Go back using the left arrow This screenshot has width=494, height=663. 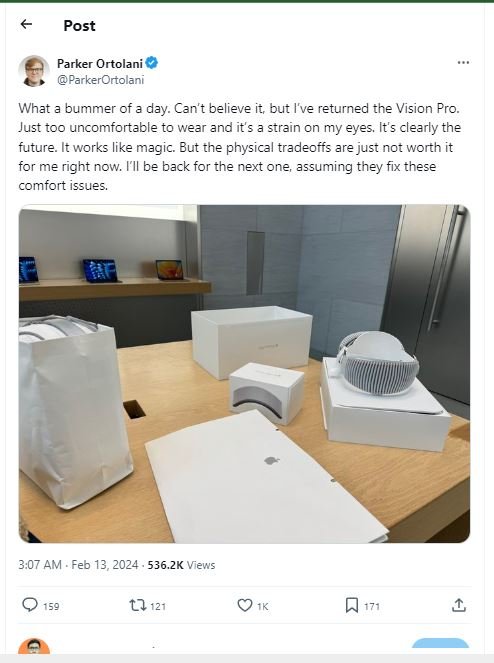click(x=26, y=24)
